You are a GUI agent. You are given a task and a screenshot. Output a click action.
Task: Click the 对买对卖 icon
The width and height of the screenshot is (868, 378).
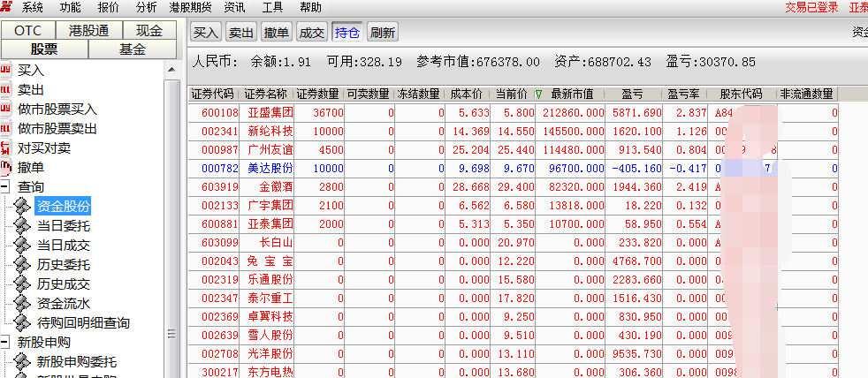click(x=5, y=147)
